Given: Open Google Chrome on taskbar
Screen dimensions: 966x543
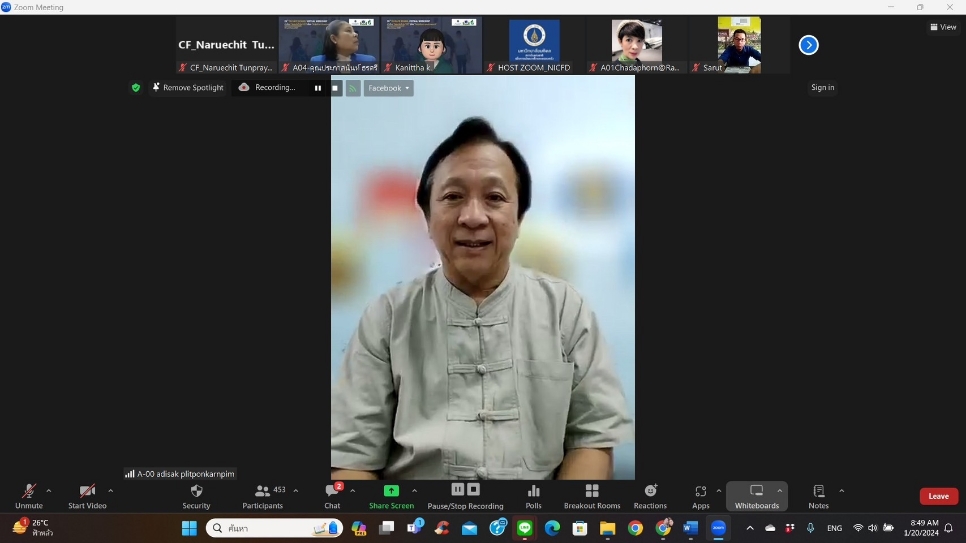Looking at the screenshot, I should click(635, 528).
